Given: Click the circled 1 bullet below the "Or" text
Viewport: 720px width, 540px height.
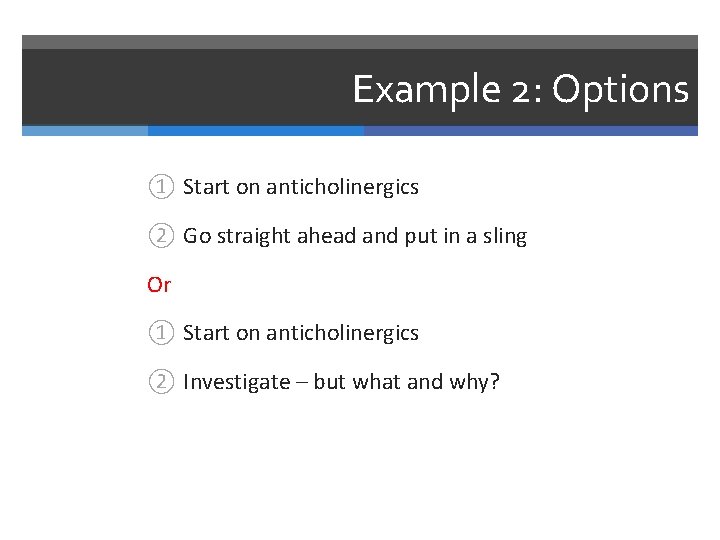Looking at the screenshot, I should [162, 333].
